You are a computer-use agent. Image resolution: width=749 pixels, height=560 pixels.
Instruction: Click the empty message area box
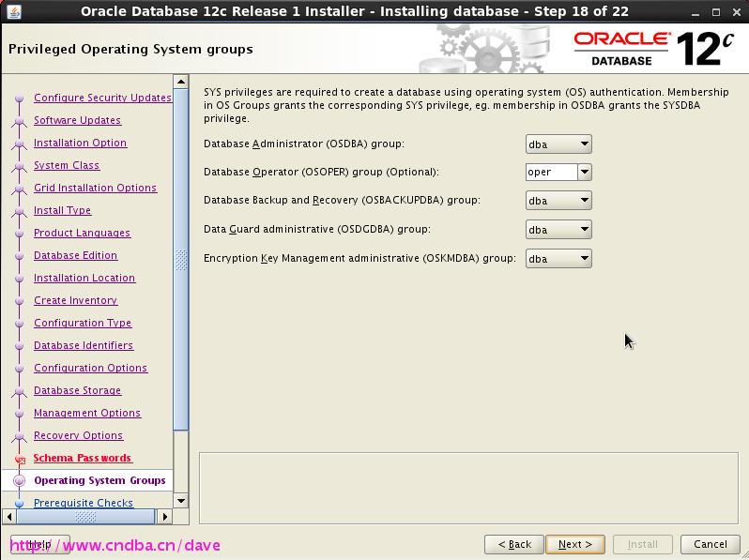468,488
